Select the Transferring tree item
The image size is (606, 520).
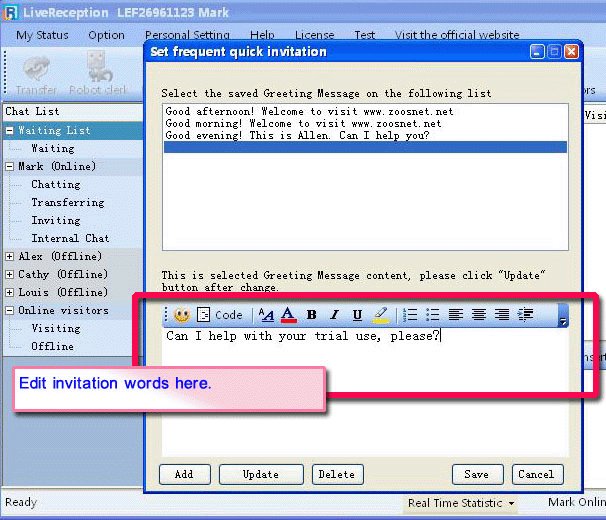point(68,203)
